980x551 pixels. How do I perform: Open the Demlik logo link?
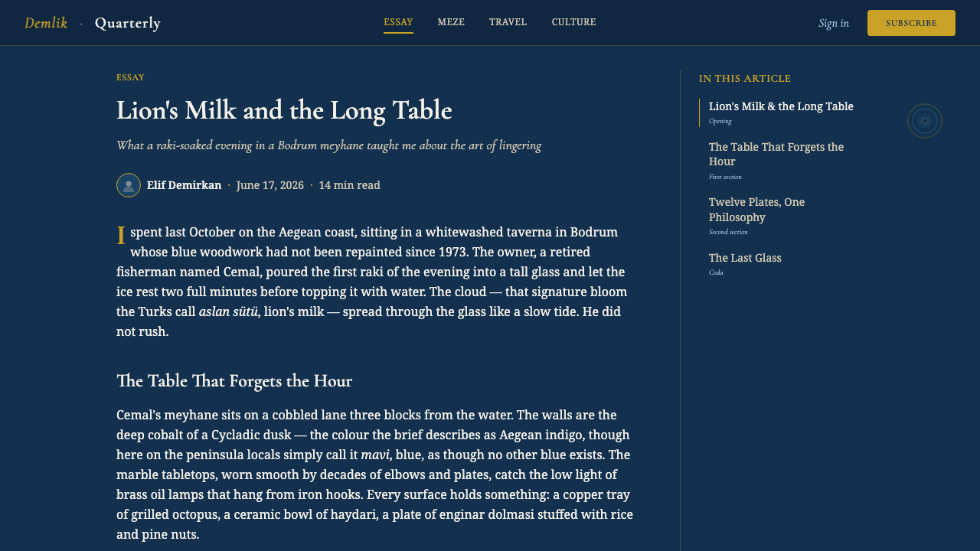click(46, 23)
